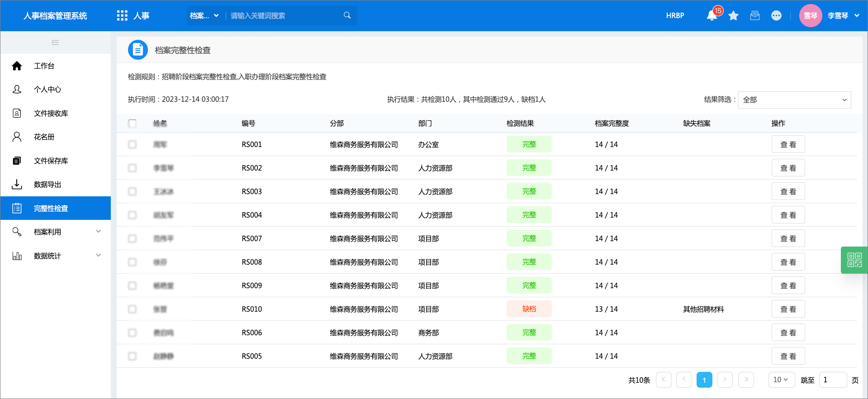Image resolution: width=868 pixels, height=399 pixels.
Task: Open the page size dropdown showing 10
Action: [782, 380]
